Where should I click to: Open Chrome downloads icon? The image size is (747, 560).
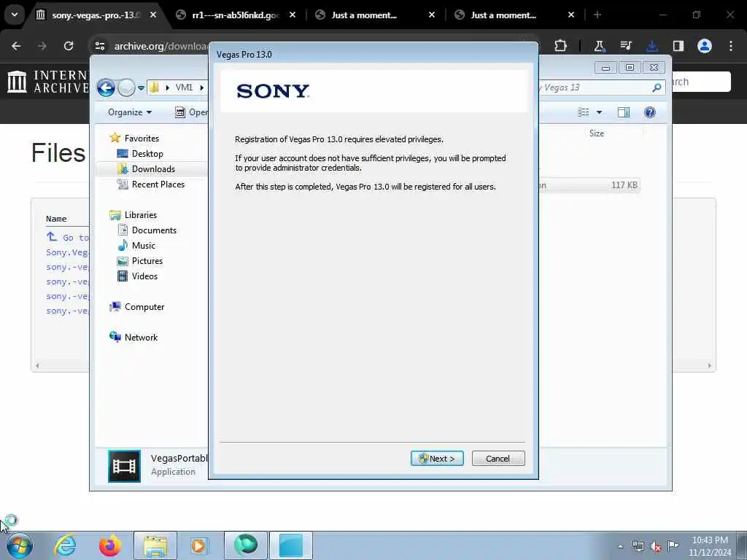[x=652, y=46]
